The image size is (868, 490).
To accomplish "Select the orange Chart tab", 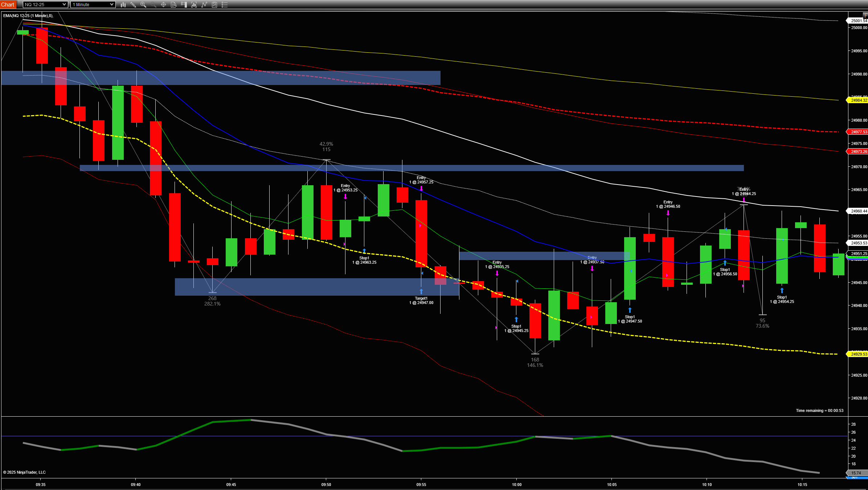I will tap(8, 4).
